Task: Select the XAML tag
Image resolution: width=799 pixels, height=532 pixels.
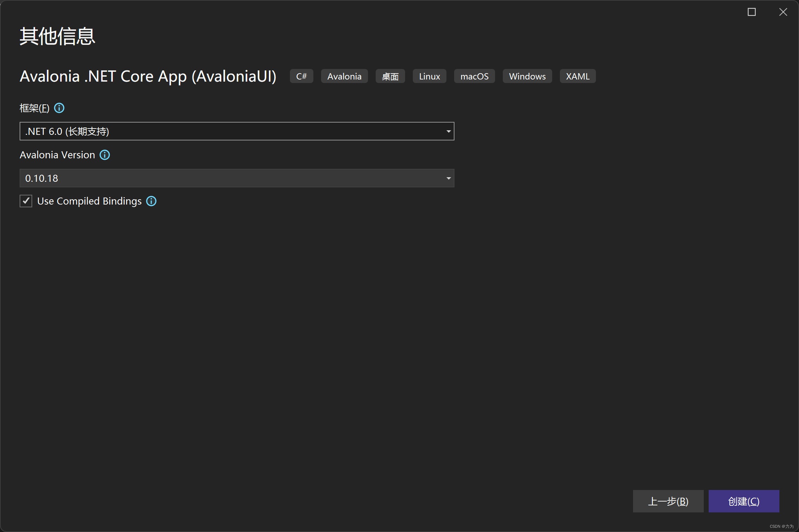Action: 577,76
